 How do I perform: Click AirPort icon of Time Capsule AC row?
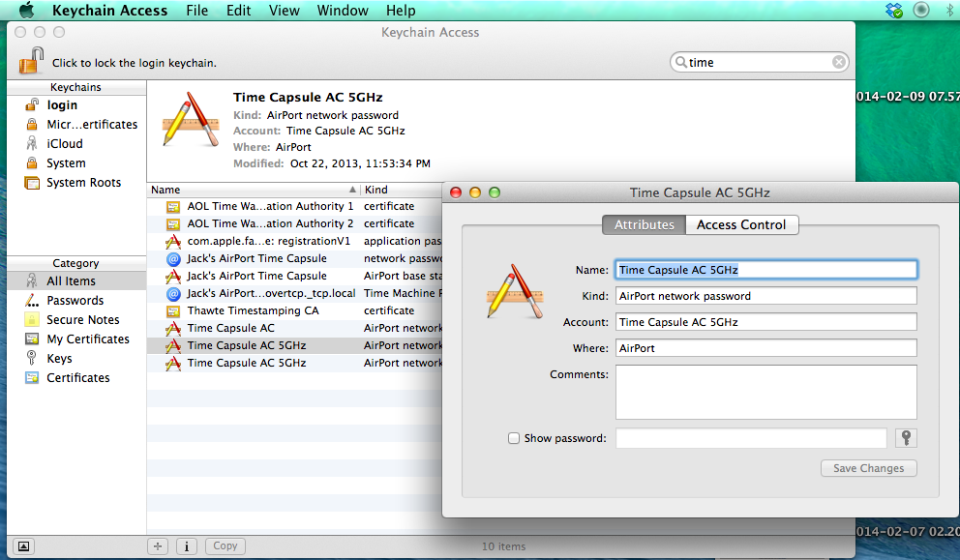click(173, 328)
